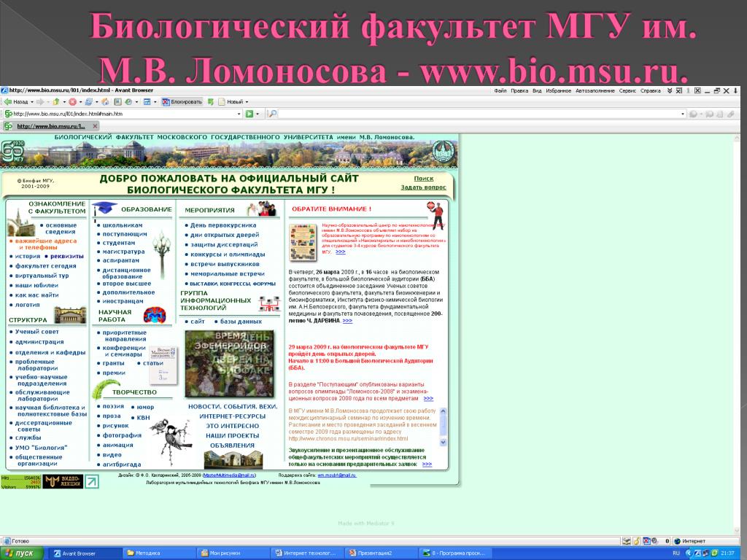Open the Справка menu

650,90
